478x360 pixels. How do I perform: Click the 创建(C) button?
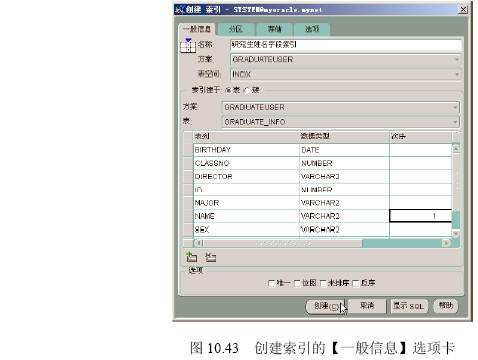pos(326,306)
